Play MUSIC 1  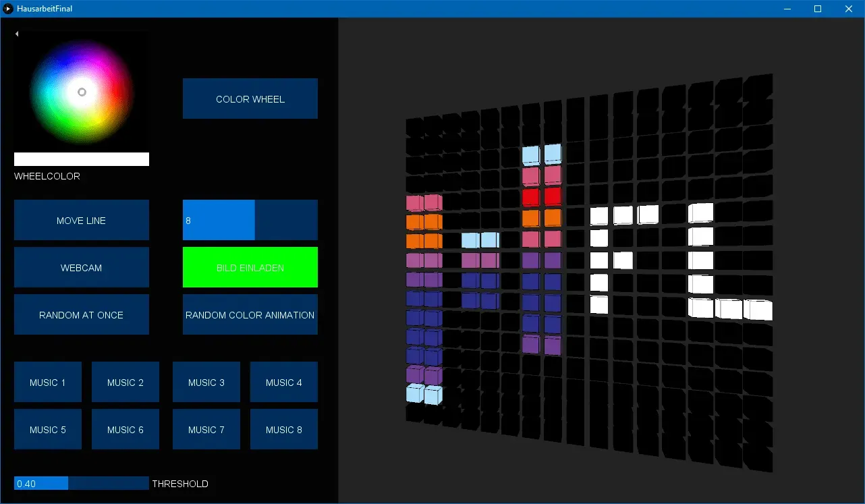[48, 382]
